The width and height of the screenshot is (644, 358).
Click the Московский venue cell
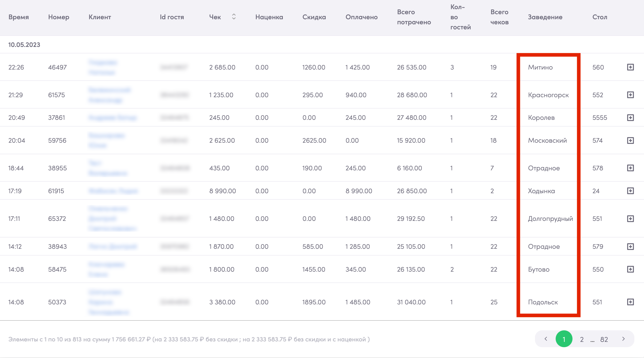click(x=547, y=141)
